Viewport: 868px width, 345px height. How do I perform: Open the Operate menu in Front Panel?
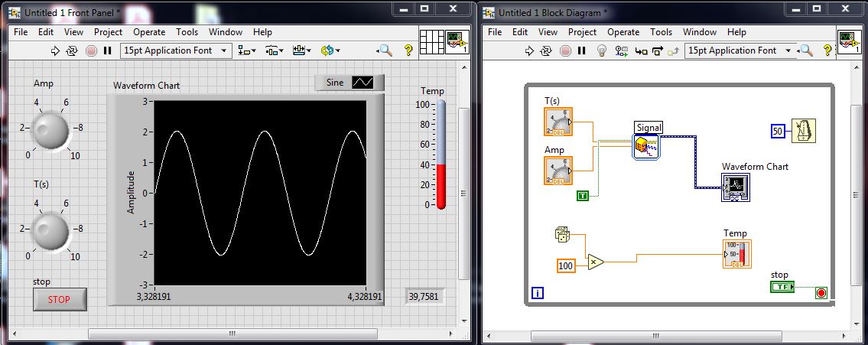coord(148,32)
